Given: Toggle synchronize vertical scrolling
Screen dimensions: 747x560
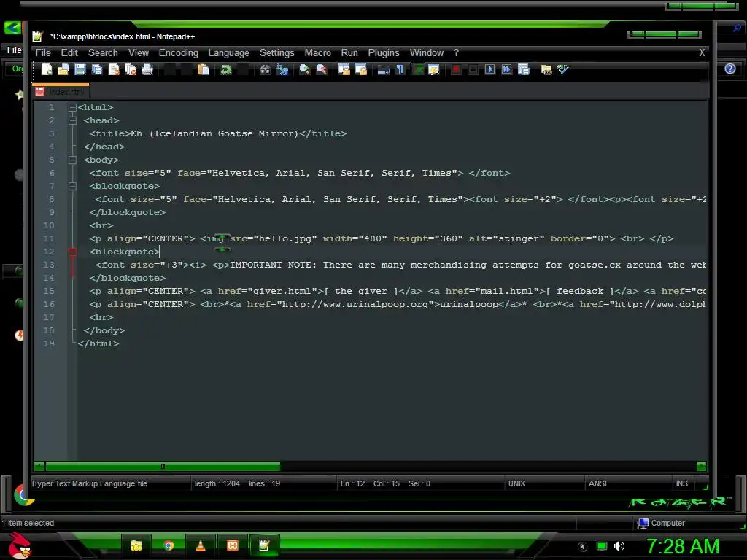Looking at the screenshot, I should coord(344,69).
